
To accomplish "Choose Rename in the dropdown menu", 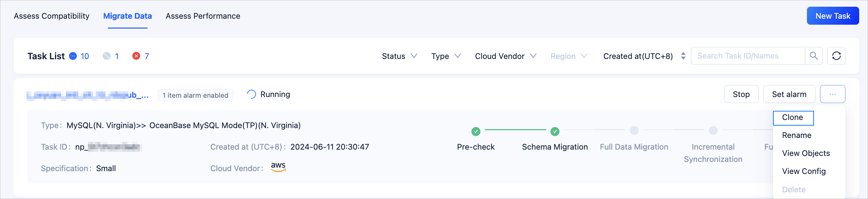I will [x=797, y=135].
